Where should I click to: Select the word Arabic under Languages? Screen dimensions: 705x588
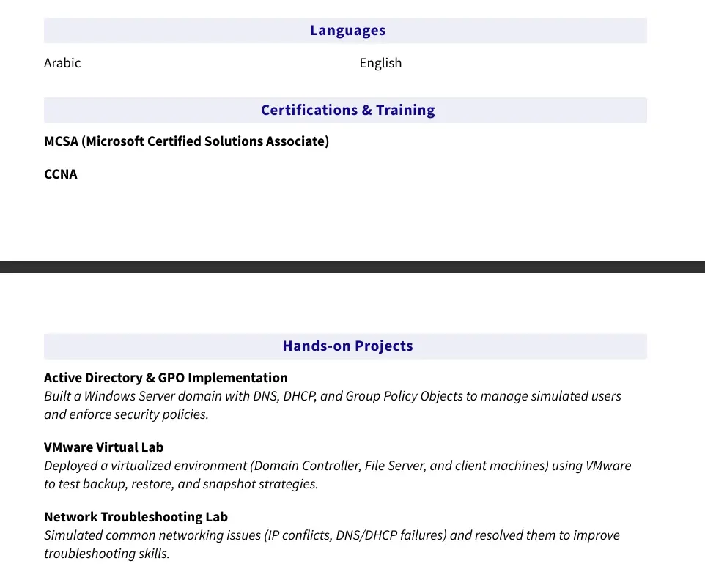pyautogui.click(x=62, y=63)
